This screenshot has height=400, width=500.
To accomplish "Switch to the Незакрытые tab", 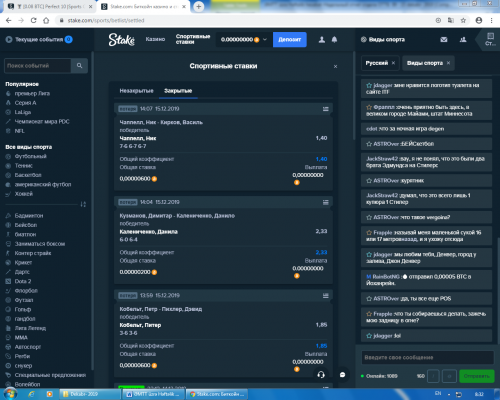I will (136, 91).
